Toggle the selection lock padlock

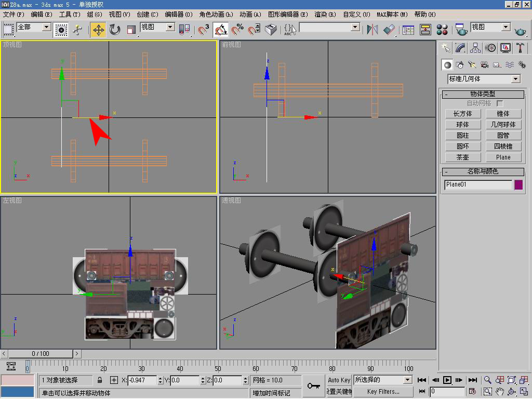(100, 380)
